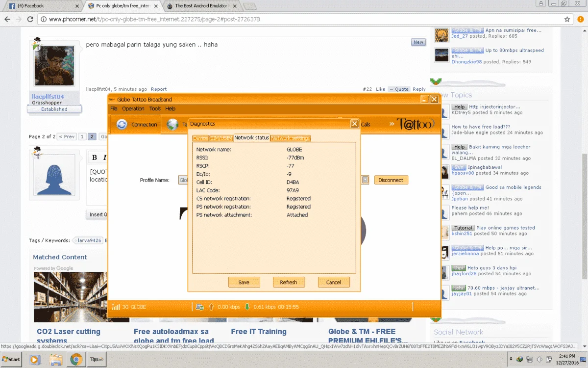
Task: Click the download speed arrow icon
Action: point(247,307)
